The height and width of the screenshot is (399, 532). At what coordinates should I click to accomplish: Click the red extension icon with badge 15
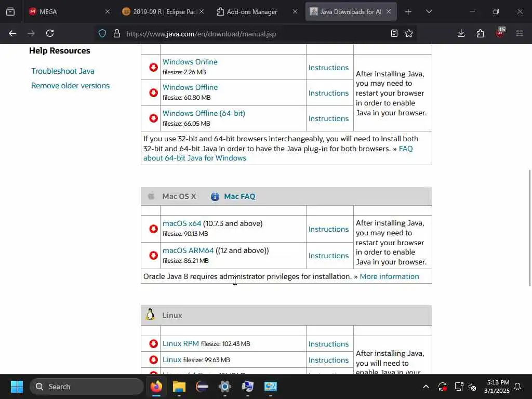click(500, 33)
